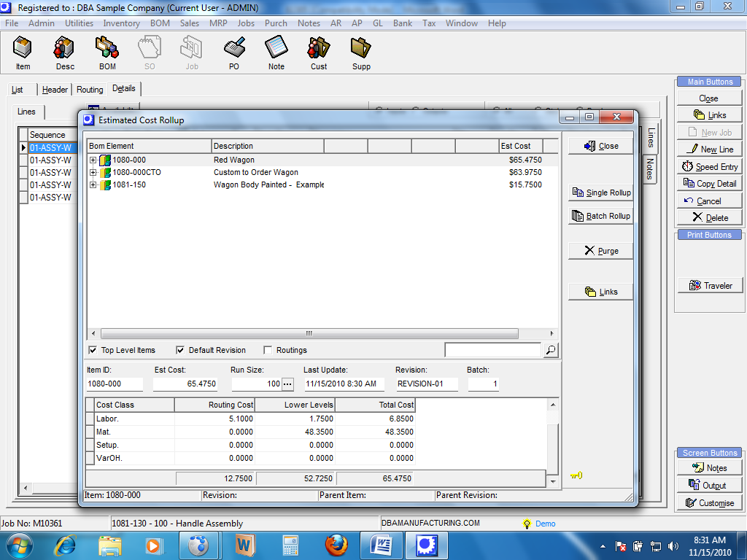Viewport: 747px width, 560px height.
Task: Enable the Routings checkbox
Action: (268, 350)
